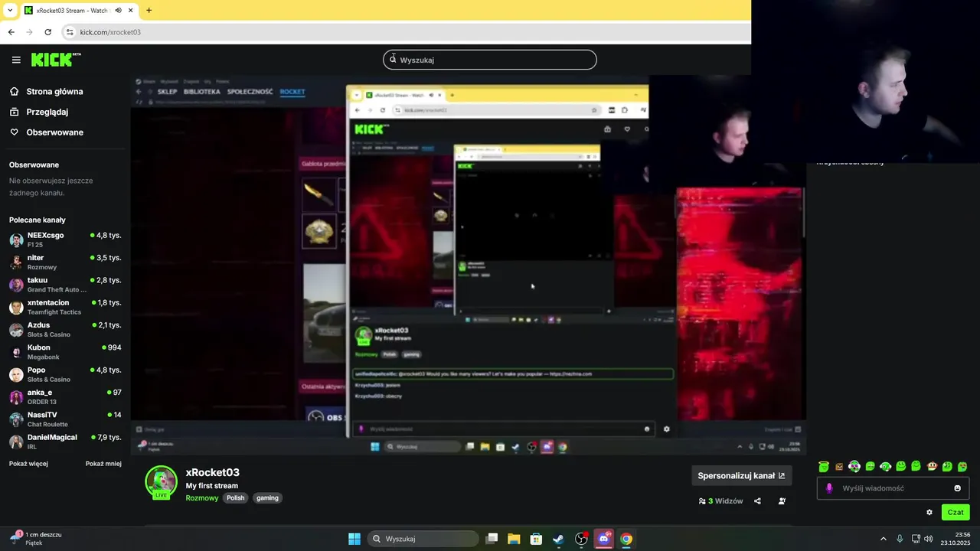Open Discord from the taskbar
The width and height of the screenshot is (980, 551).
pos(604,539)
